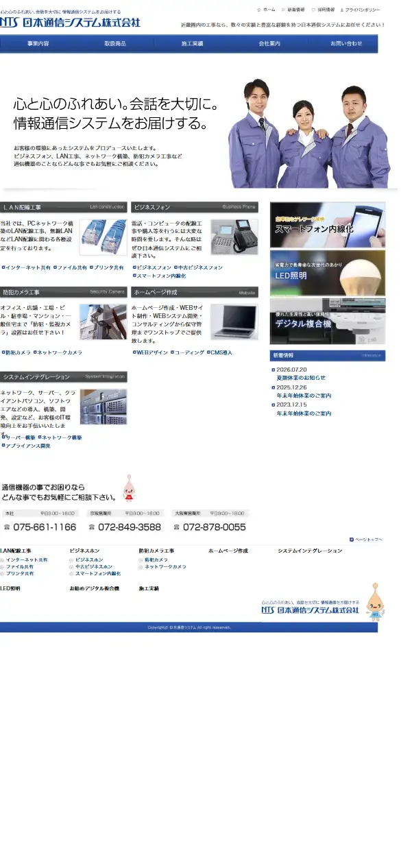Open the ＬＡＮ配線工事 section header

point(64,206)
